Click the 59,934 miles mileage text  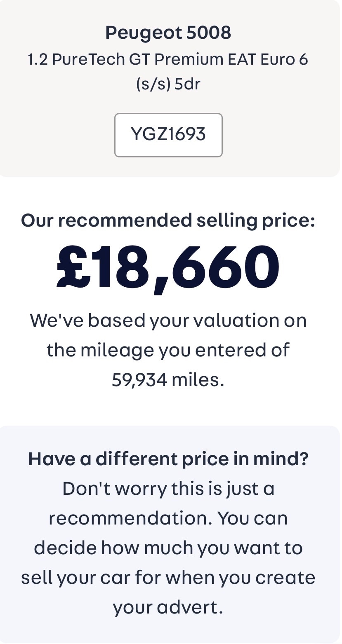click(x=168, y=379)
